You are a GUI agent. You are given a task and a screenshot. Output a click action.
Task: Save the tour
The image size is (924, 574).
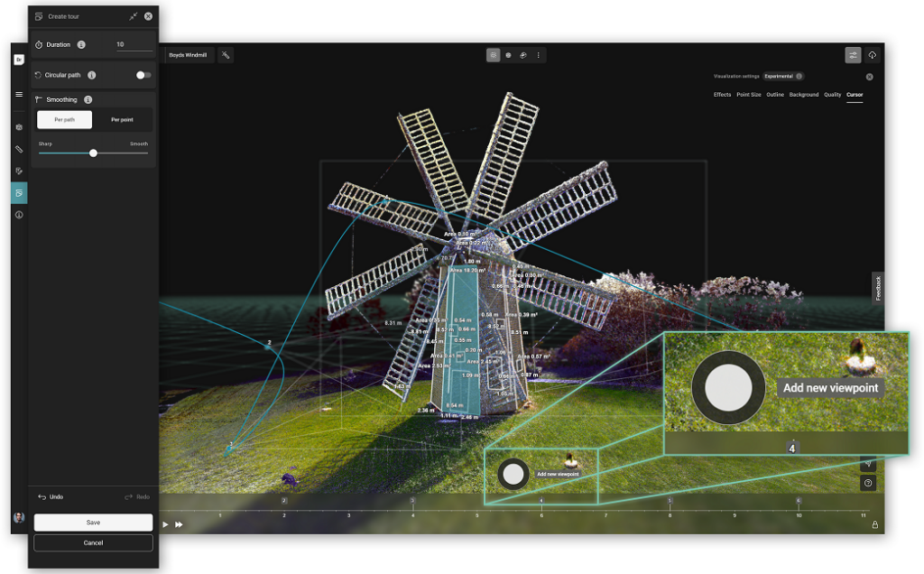93,522
